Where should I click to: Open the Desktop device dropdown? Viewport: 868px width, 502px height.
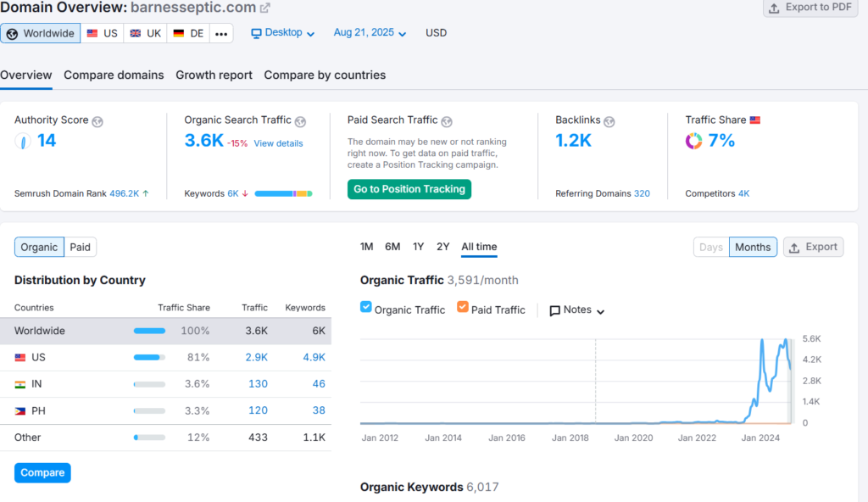283,33
